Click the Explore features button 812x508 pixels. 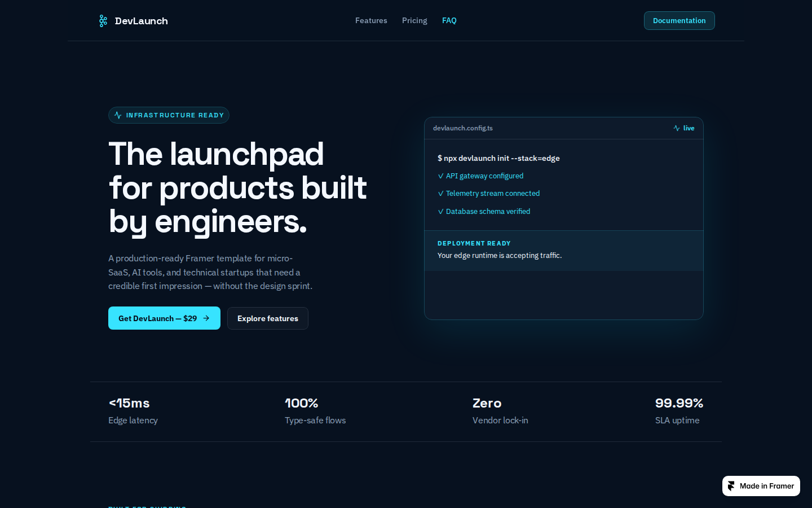tap(268, 318)
